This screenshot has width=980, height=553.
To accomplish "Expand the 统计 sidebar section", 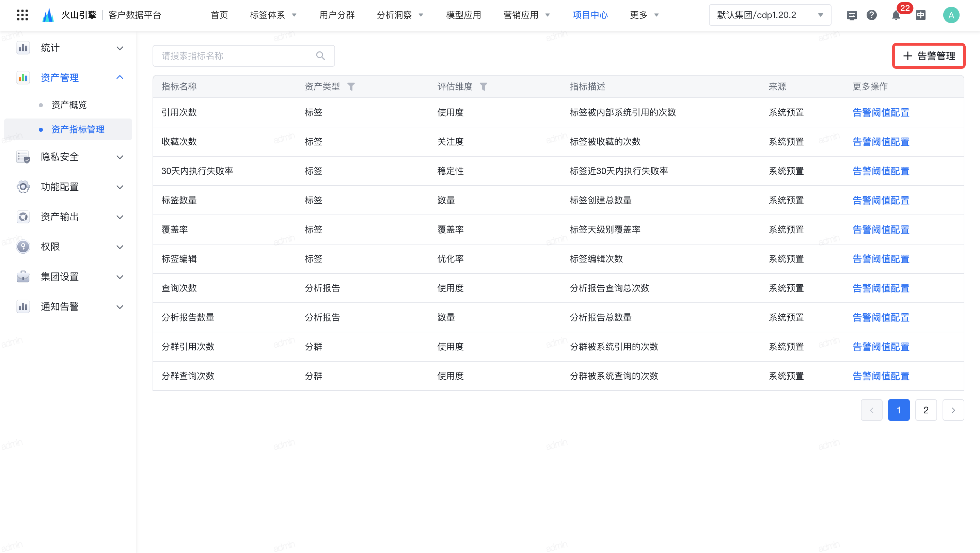I will (x=120, y=48).
